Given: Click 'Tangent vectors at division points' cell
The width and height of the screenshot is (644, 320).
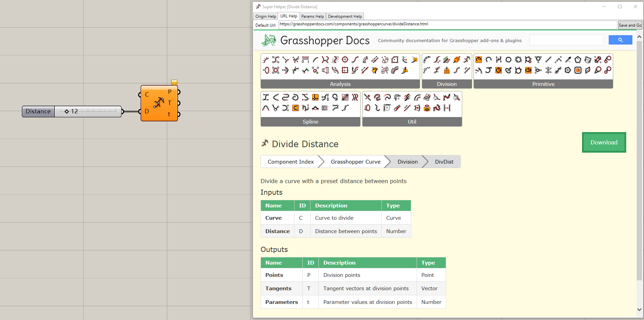Looking at the screenshot, I should (x=367, y=288).
